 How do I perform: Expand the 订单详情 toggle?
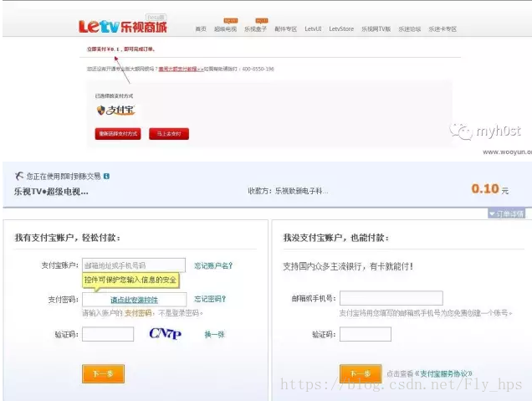(x=506, y=213)
